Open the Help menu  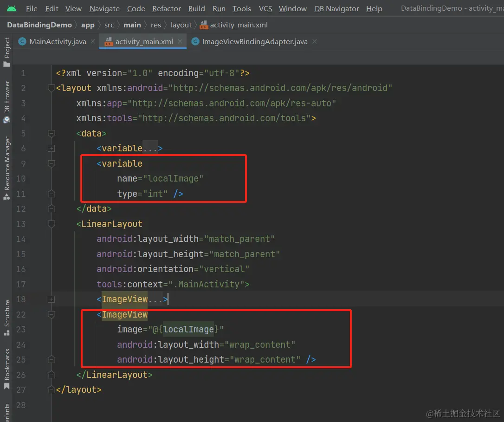374,9
